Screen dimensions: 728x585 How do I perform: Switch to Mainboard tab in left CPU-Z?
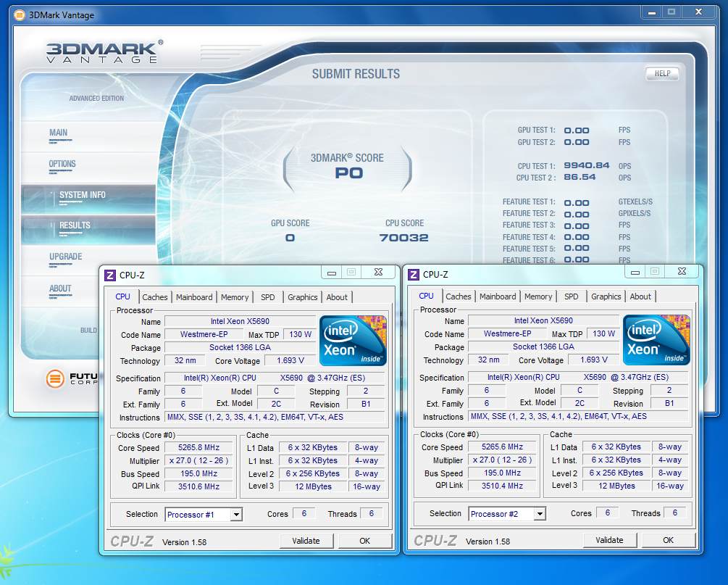[x=194, y=297]
